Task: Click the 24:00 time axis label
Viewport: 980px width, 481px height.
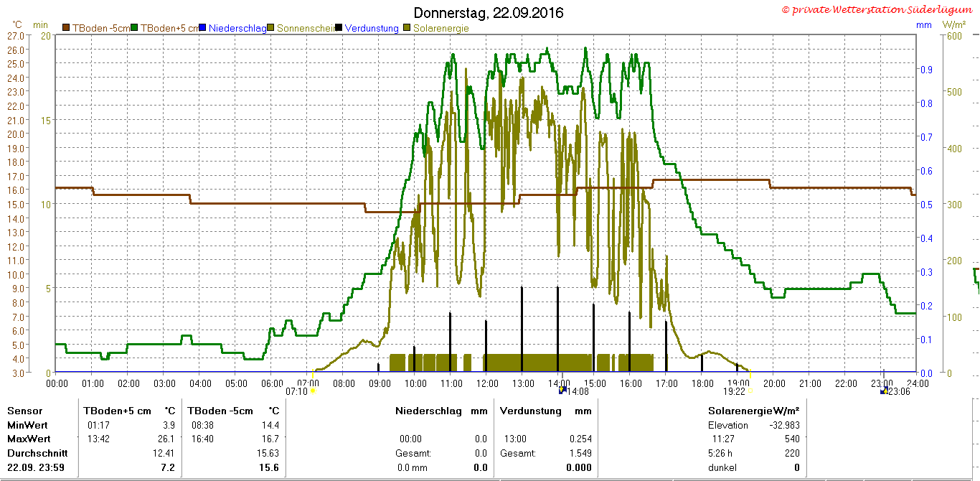Action: click(918, 383)
